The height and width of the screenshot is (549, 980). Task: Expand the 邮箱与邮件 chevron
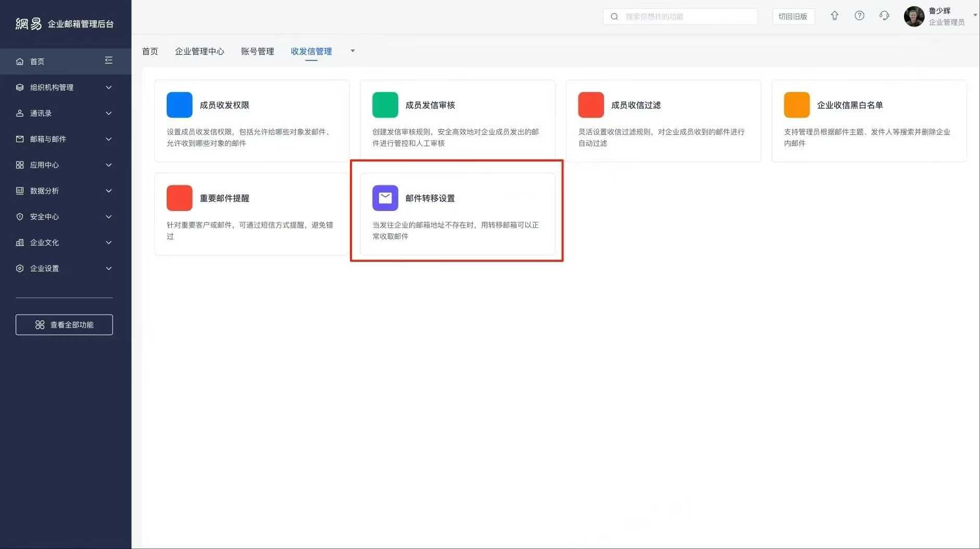tap(109, 139)
